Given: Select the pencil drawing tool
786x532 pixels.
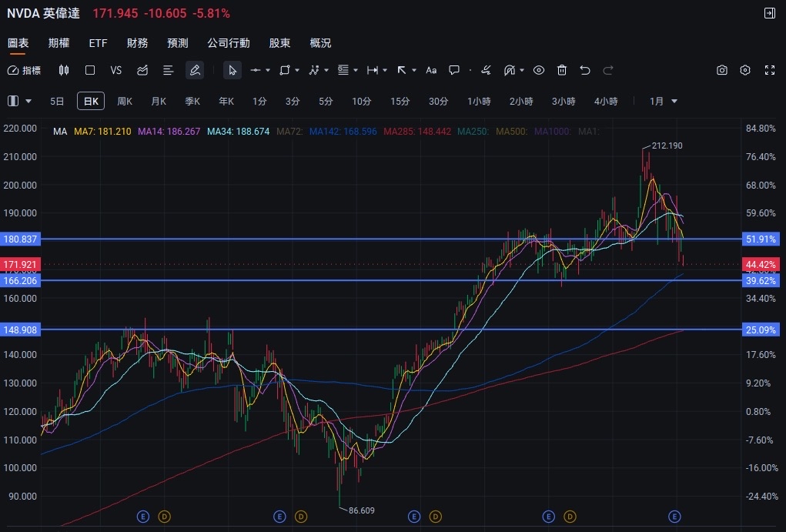Looking at the screenshot, I should (195, 70).
